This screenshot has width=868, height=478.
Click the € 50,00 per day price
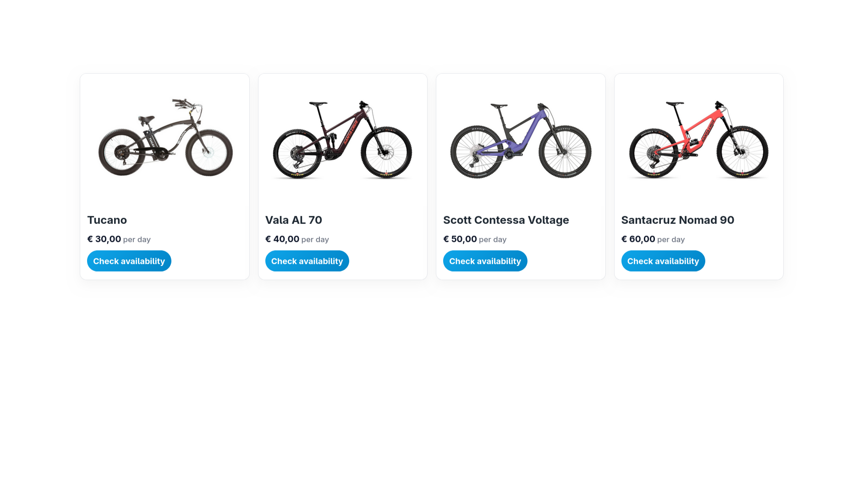point(475,239)
